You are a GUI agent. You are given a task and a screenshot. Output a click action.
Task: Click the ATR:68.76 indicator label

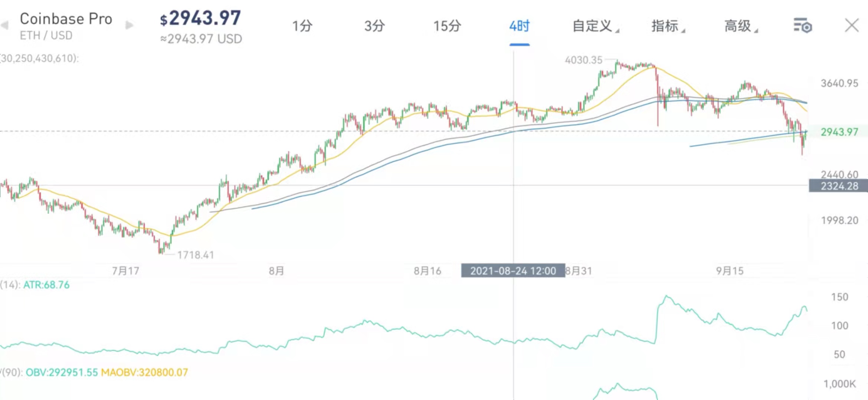point(46,285)
